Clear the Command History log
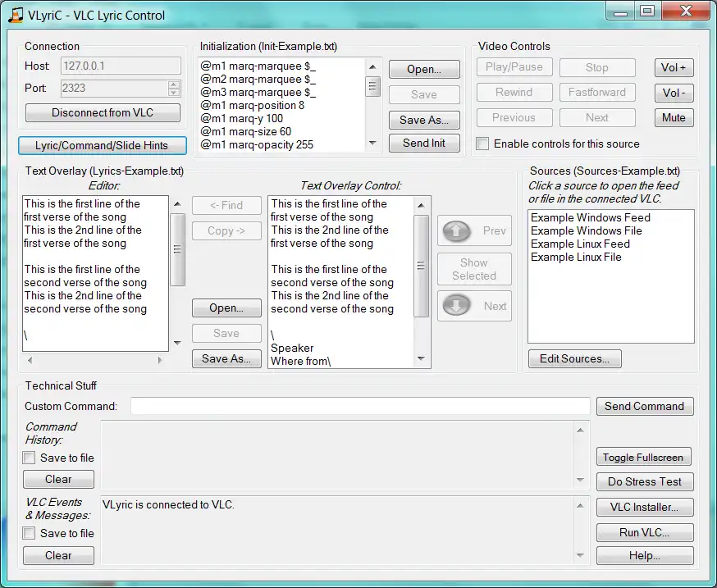Screen dimensions: 717x588 [x=58, y=479]
